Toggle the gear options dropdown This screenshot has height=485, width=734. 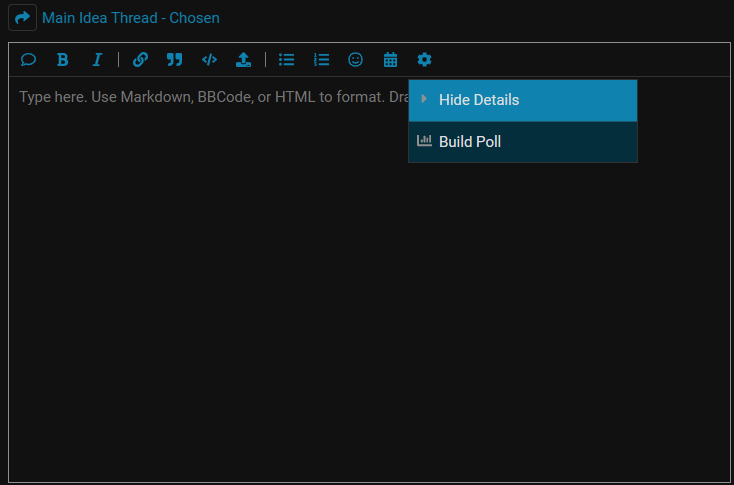point(424,60)
